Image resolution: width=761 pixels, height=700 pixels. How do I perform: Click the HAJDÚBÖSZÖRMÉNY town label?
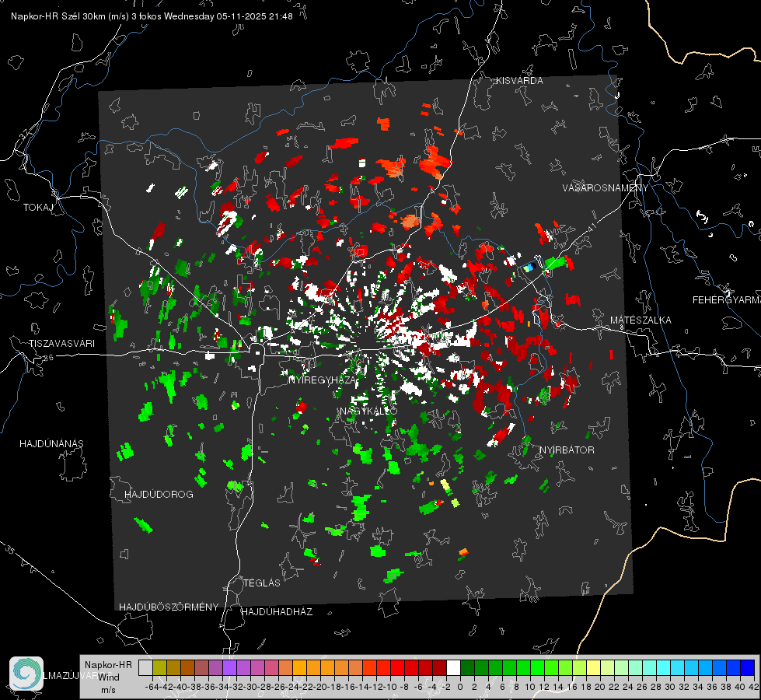click(x=169, y=607)
